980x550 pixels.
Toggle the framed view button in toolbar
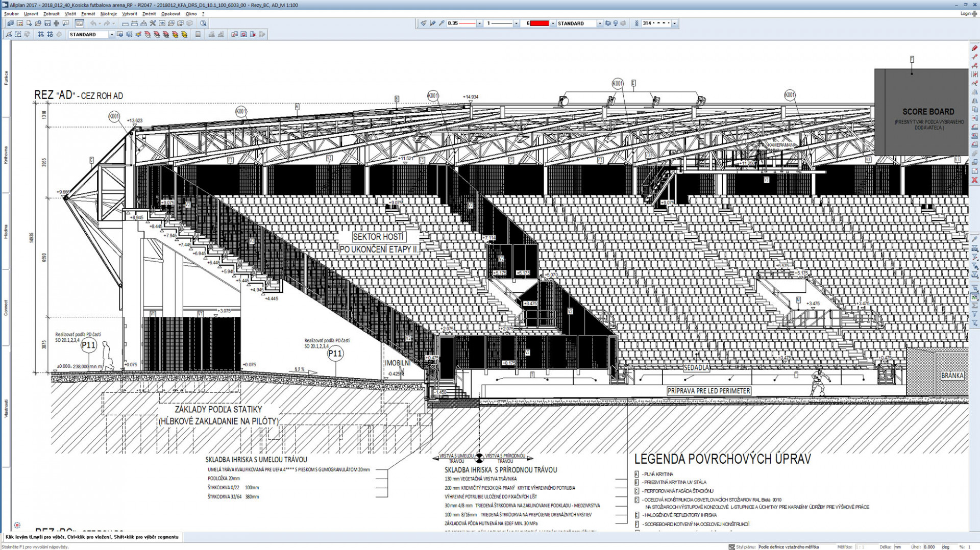79,23
